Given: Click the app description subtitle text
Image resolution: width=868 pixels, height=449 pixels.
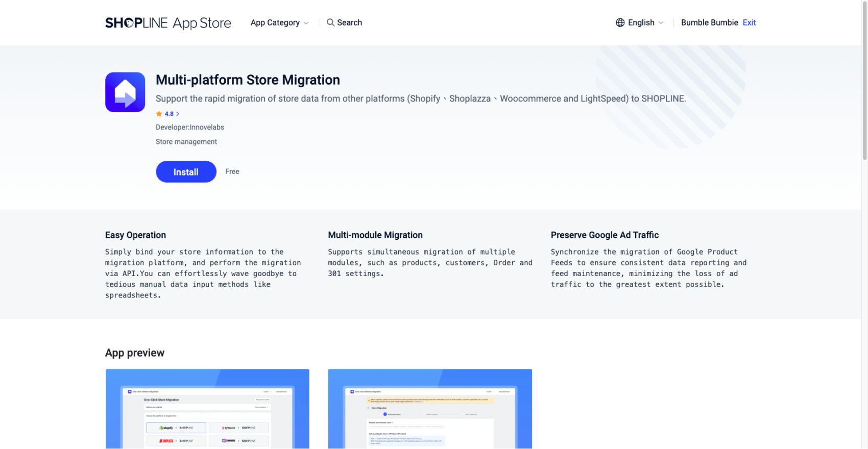Looking at the screenshot, I should click(421, 98).
